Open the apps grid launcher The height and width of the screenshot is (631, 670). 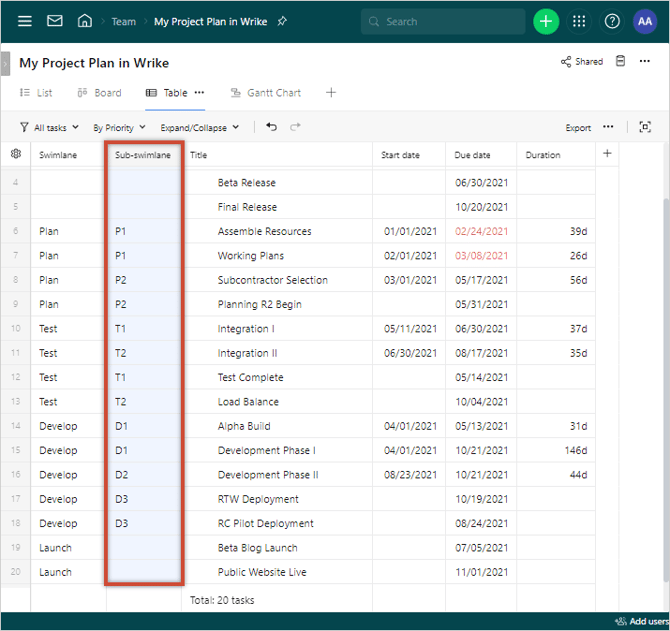pyautogui.click(x=579, y=21)
